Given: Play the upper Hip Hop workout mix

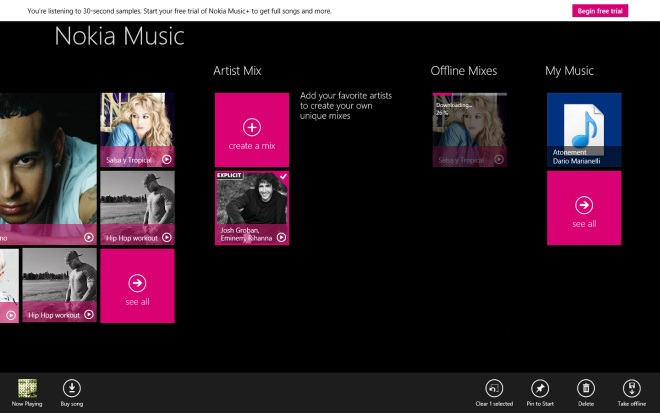Looking at the screenshot, I should pyautogui.click(x=167, y=237).
